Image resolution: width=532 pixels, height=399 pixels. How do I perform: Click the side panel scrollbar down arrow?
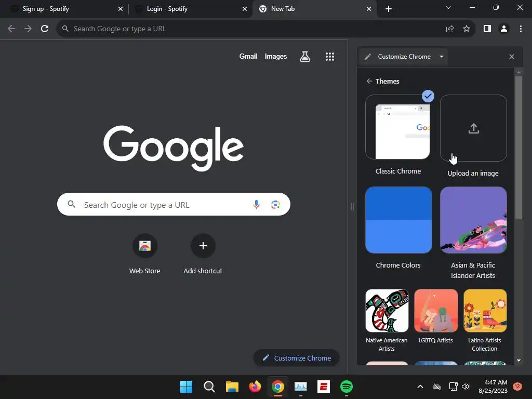[518, 361]
